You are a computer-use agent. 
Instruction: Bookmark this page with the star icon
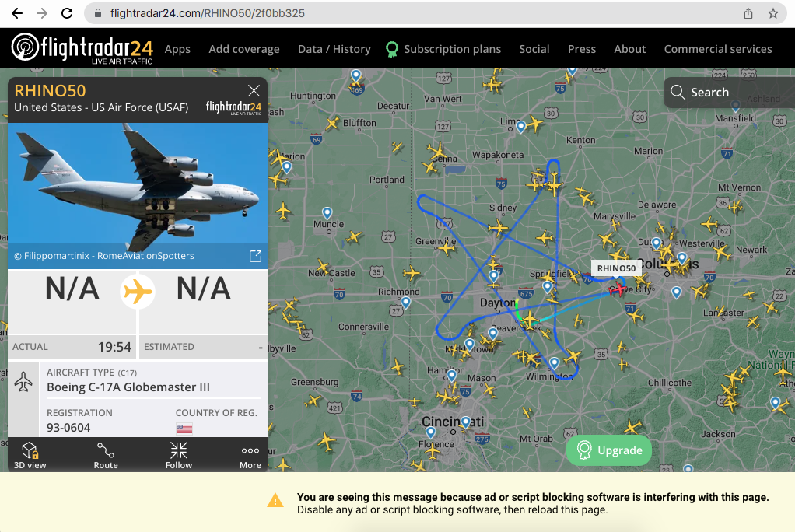772,13
